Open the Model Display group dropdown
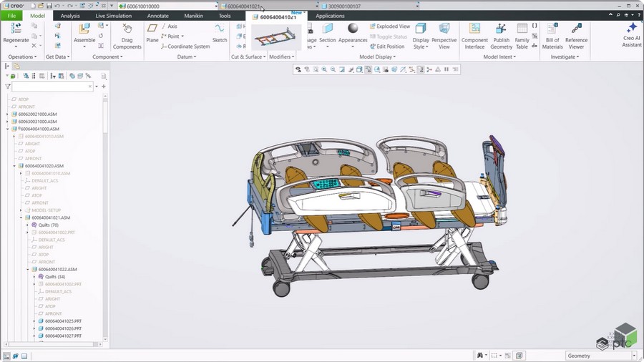 [377, 57]
